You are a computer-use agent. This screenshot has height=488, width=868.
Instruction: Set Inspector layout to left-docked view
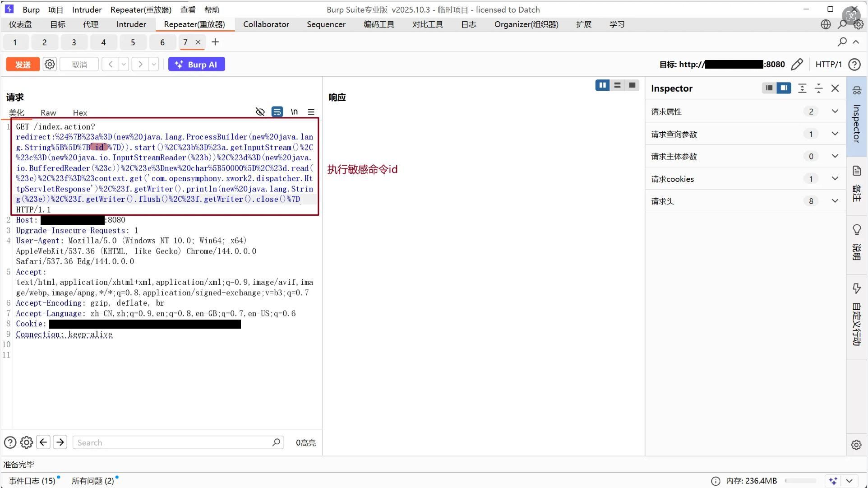coord(769,88)
